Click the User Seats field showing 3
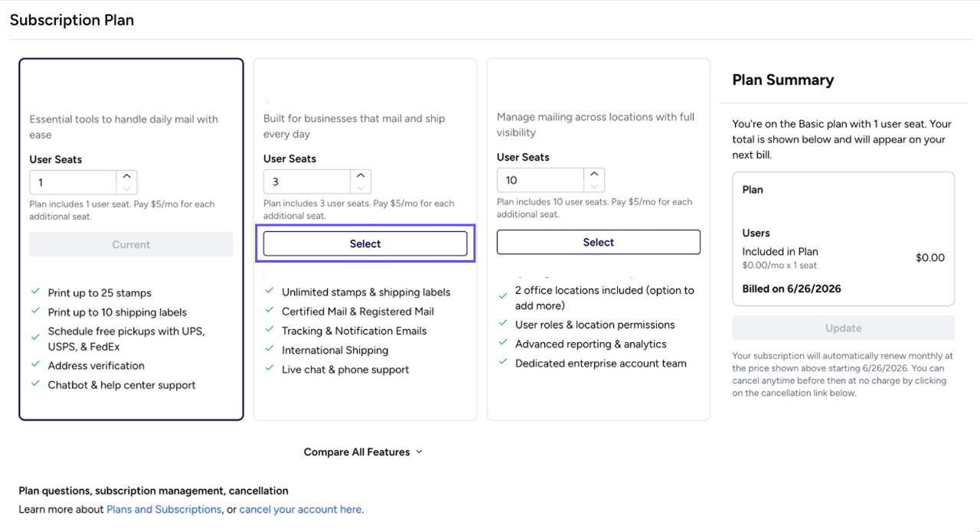 [x=308, y=182]
